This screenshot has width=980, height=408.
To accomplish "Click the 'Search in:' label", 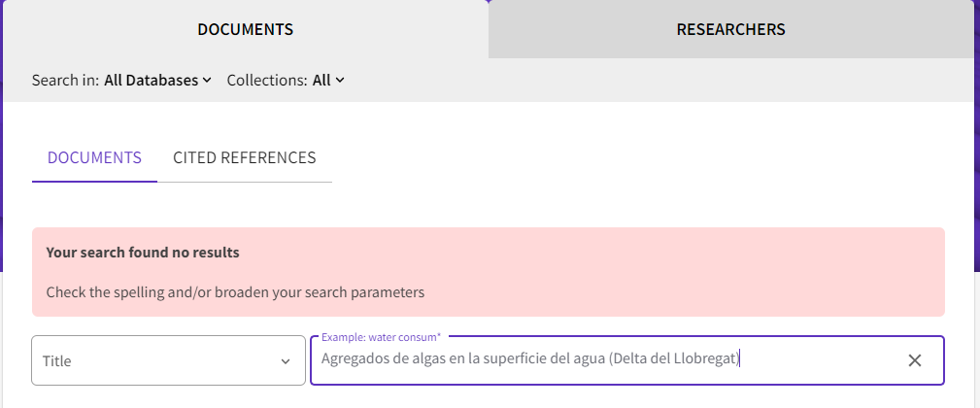I will 65,81.
